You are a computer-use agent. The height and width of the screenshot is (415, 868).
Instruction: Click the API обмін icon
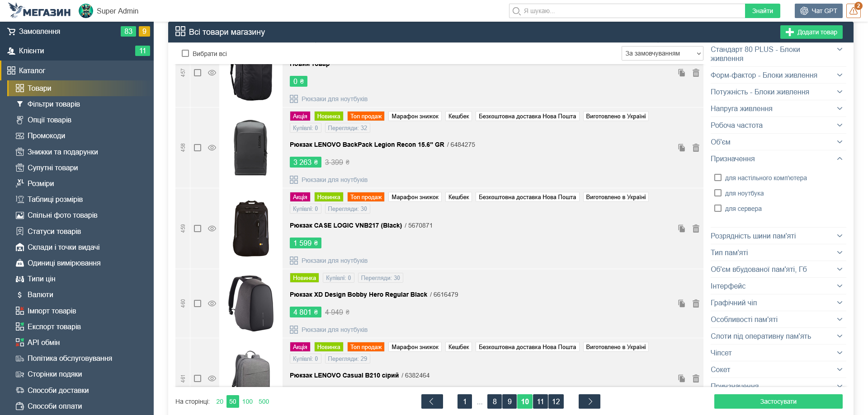tap(20, 343)
